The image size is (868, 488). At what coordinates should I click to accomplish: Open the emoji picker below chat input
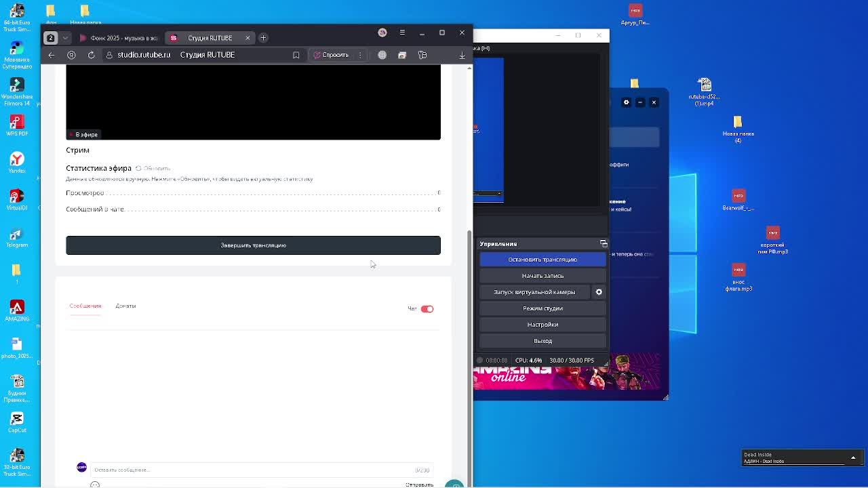click(95, 485)
